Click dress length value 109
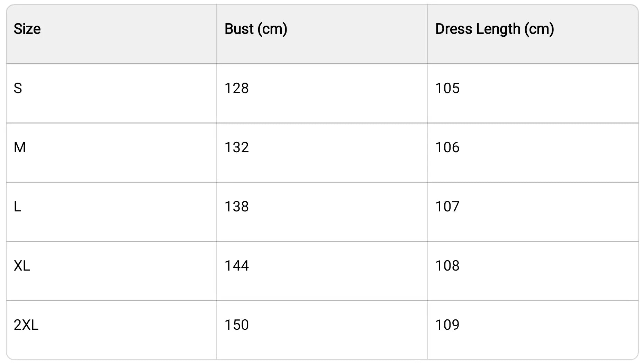 click(447, 325)
